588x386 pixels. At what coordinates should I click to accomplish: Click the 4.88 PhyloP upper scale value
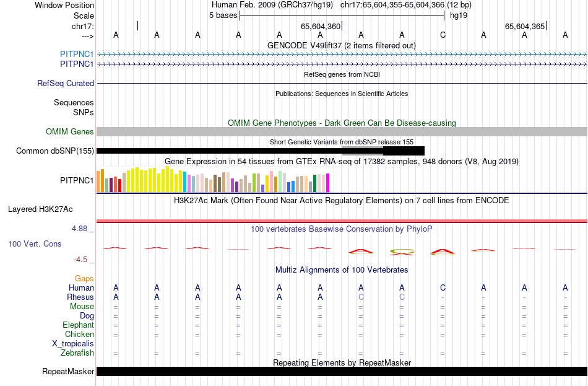tap(79, 228)
